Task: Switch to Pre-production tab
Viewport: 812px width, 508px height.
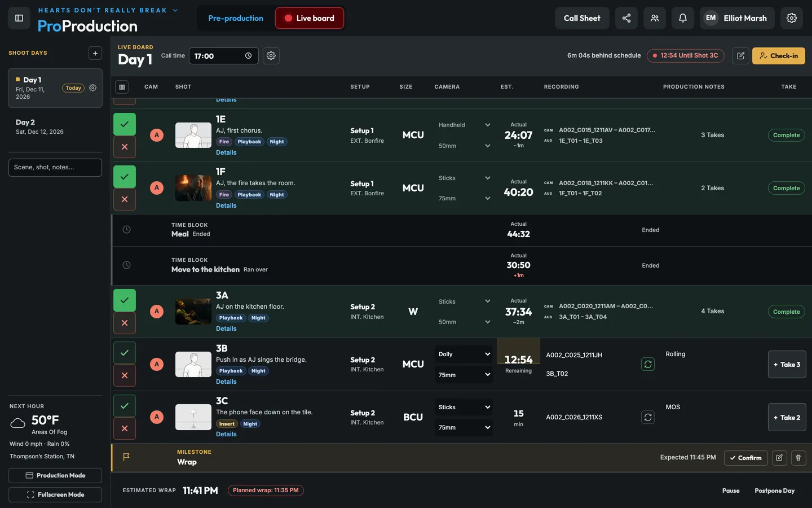Action: [x=236, y=18]
